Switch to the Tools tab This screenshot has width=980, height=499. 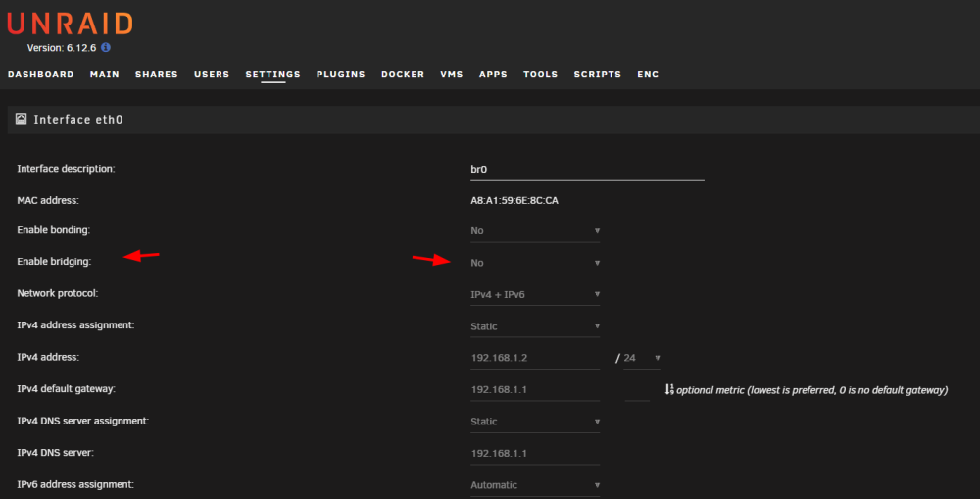pyautogui.click(x=541, y=75)
